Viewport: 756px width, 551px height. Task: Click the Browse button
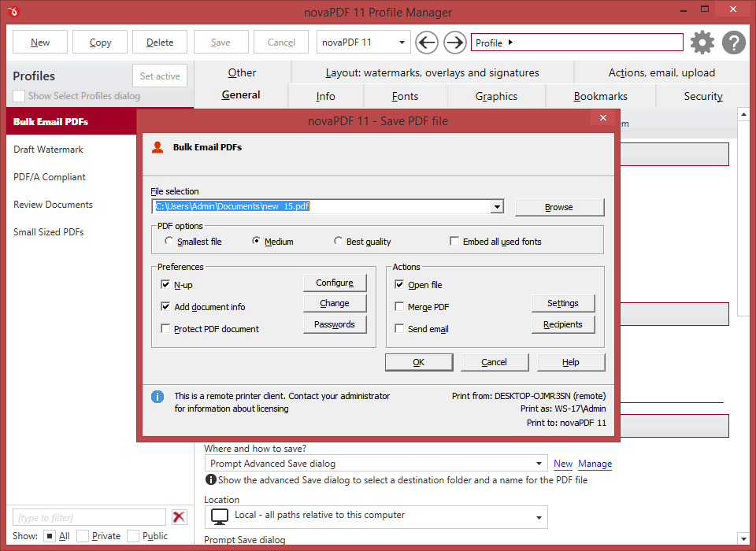(x=559, y=207)
